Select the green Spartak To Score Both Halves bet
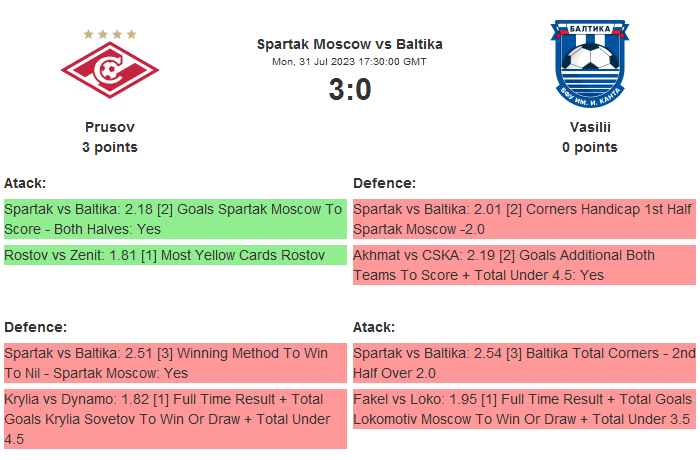This screenshot has height=460, width=700. pyautogui.click(x=175, y=219)
